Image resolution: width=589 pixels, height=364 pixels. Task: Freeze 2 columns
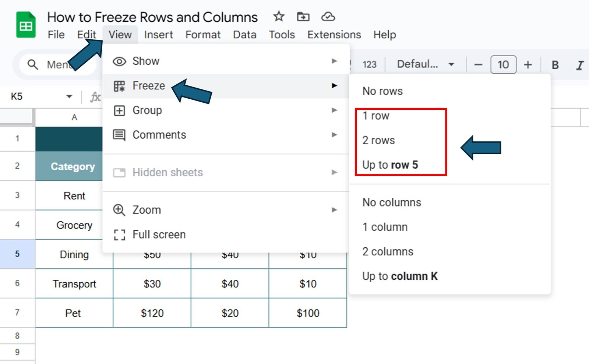click(x=449, y=252)
